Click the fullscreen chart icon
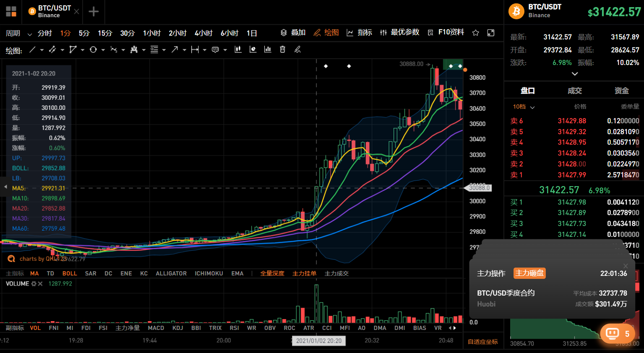The height and width of the screenshot is (353, 644). click(491, 33)
